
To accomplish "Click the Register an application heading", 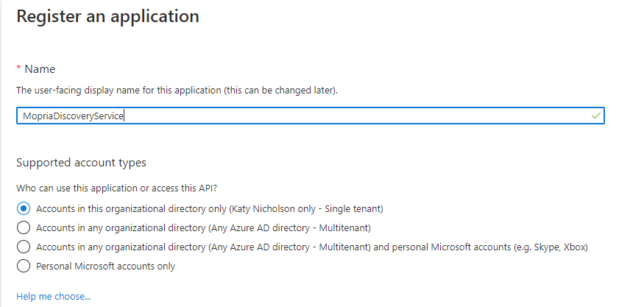I will pos(107,15).
